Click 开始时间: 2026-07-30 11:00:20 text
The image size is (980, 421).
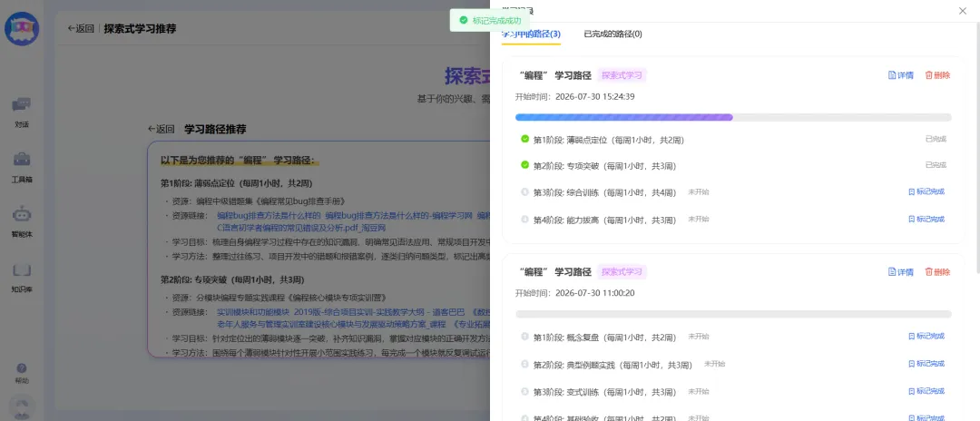coord(575,292)
